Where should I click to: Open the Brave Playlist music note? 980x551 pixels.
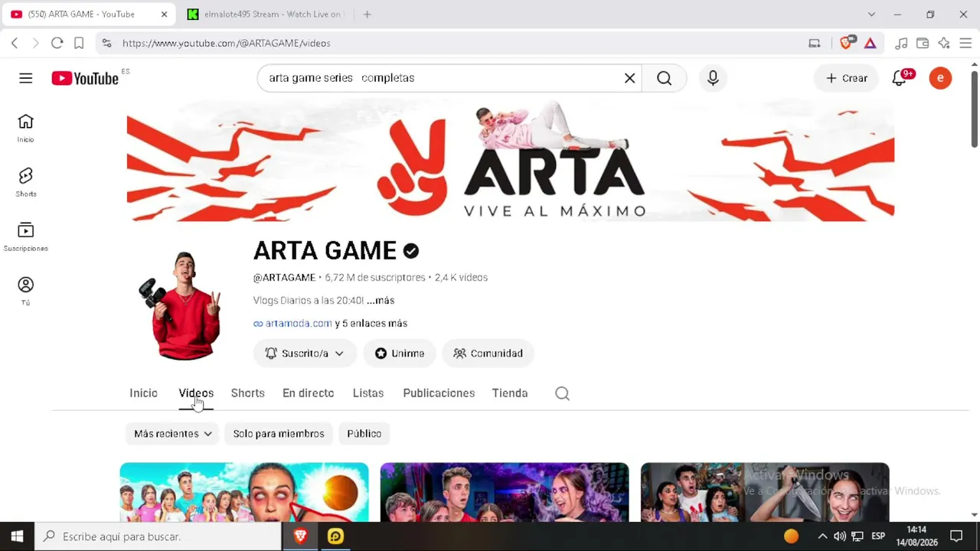[902, 43]
